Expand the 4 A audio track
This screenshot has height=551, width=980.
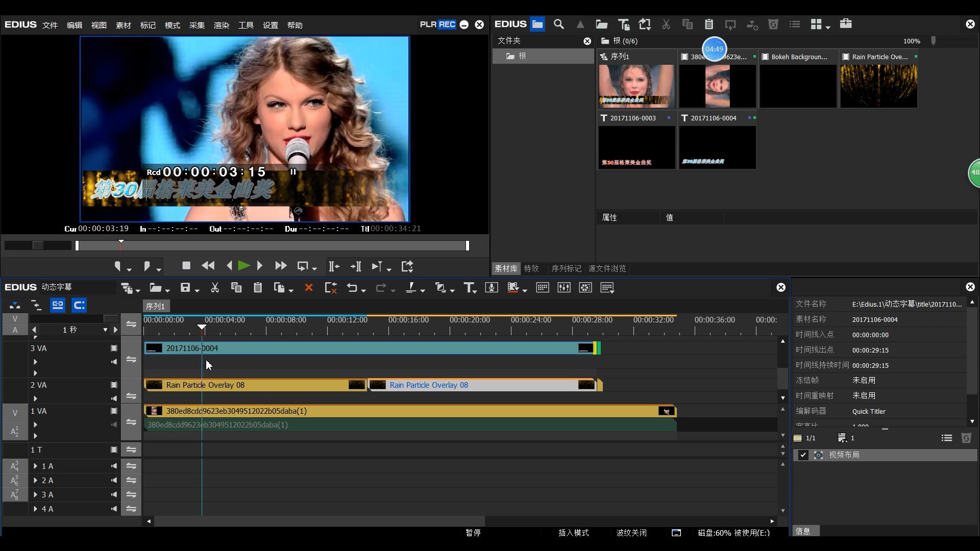click(35, 509)
